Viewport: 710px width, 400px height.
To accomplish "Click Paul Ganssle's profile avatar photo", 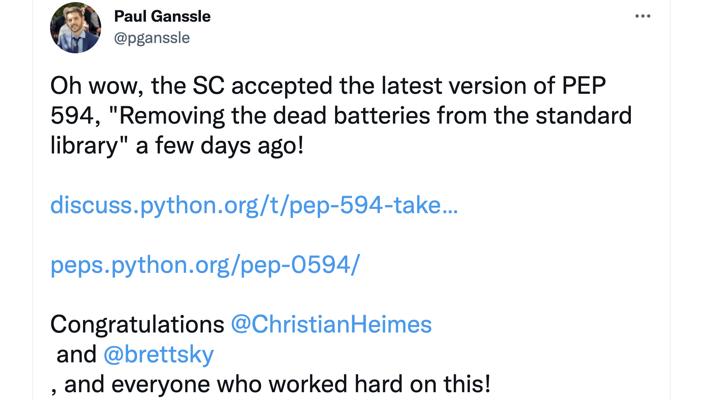I will (x=75, y=28).
